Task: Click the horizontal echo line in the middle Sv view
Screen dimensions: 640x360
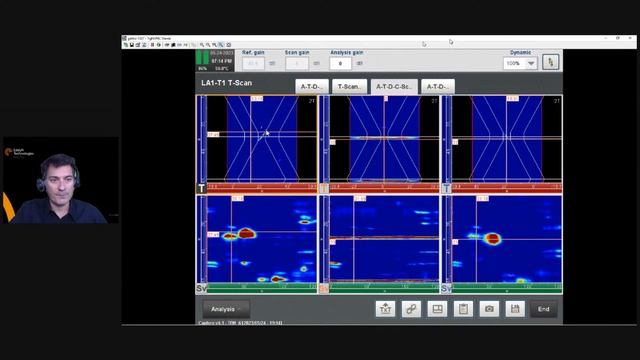Action: pos(384,237)
